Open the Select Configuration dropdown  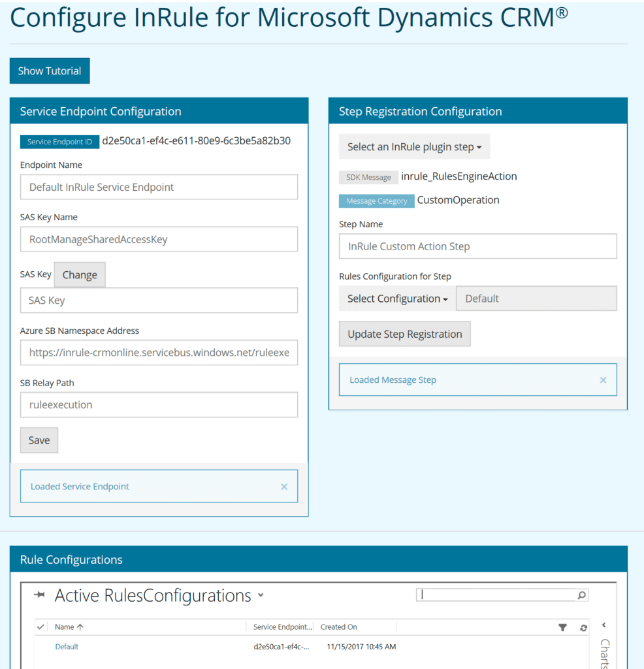pos(398,299)
